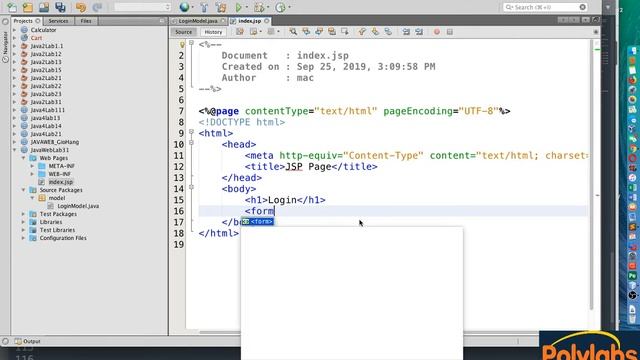This screenshot has height=360, width=640.
Task: Select index.jsp in project tree
Action: pos(60,182)
